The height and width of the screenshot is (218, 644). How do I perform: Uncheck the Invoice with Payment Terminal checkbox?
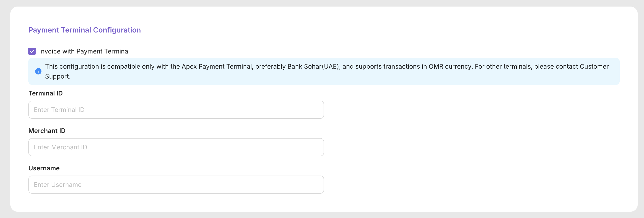click(x=32, y=51)
